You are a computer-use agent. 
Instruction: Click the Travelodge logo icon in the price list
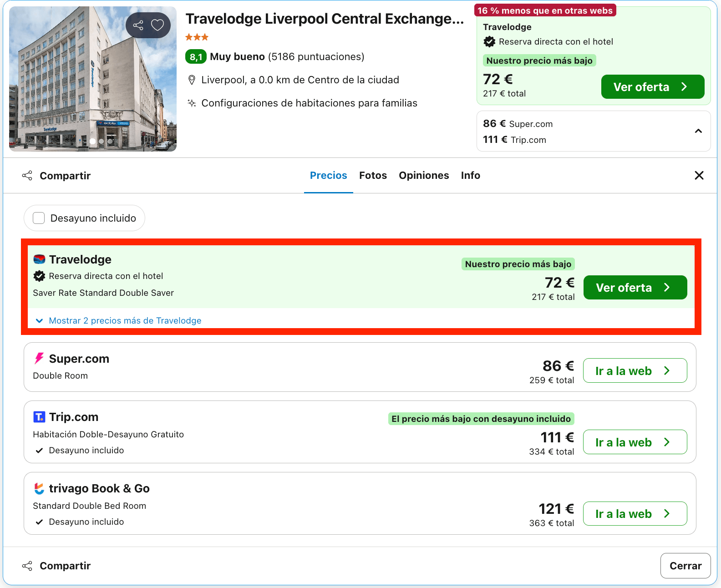click(x=40, y=259)
